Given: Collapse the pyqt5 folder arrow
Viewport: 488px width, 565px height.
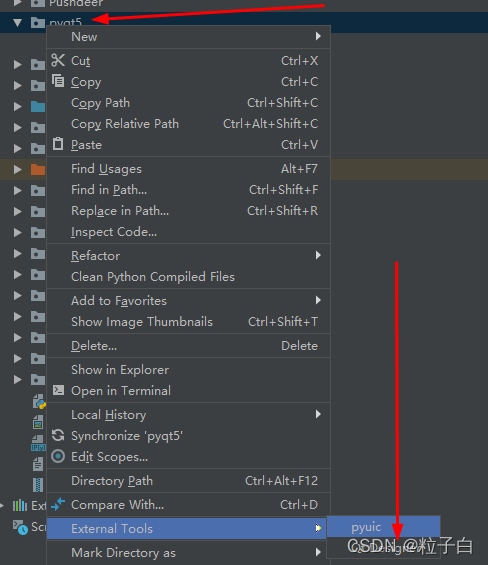Looking at the screenshot, I should click(17, 23).
